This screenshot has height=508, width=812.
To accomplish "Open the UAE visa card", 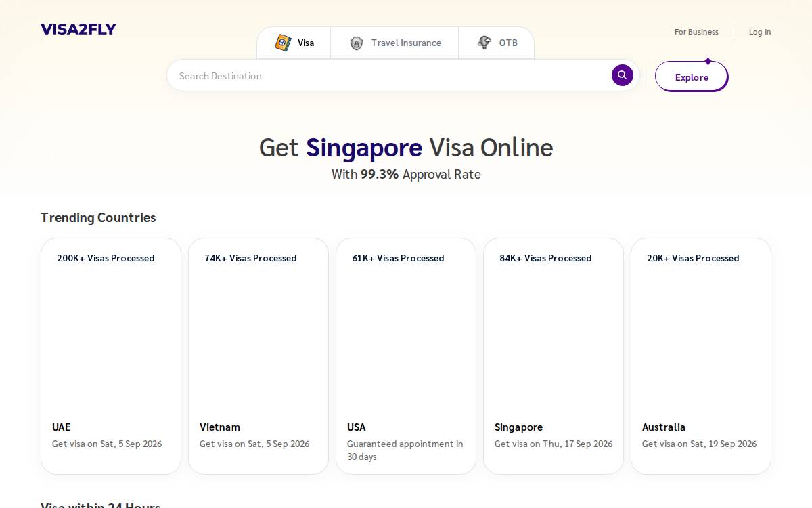I will pyautogui.click(x=111, y=356).
